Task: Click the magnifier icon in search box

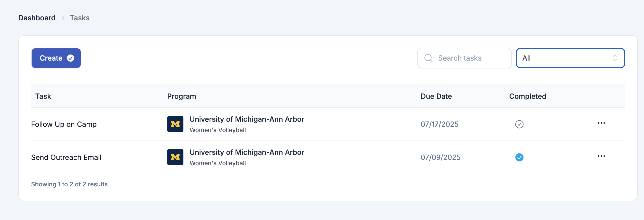Action: [428, 58]
